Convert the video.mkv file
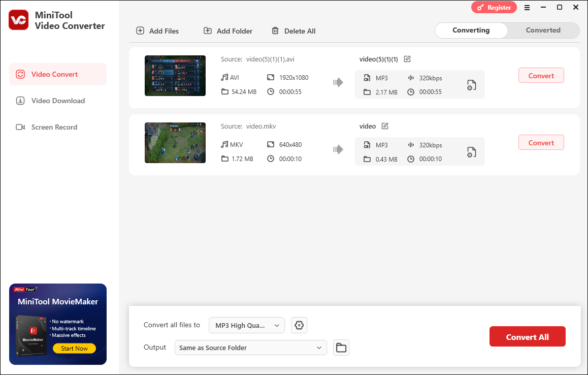Viewport: 588px width, 375px height. [541, 143]
